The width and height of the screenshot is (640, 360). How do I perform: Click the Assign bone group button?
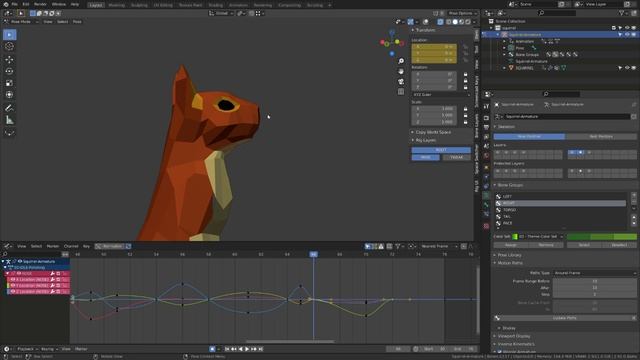(x=511, y=245)
